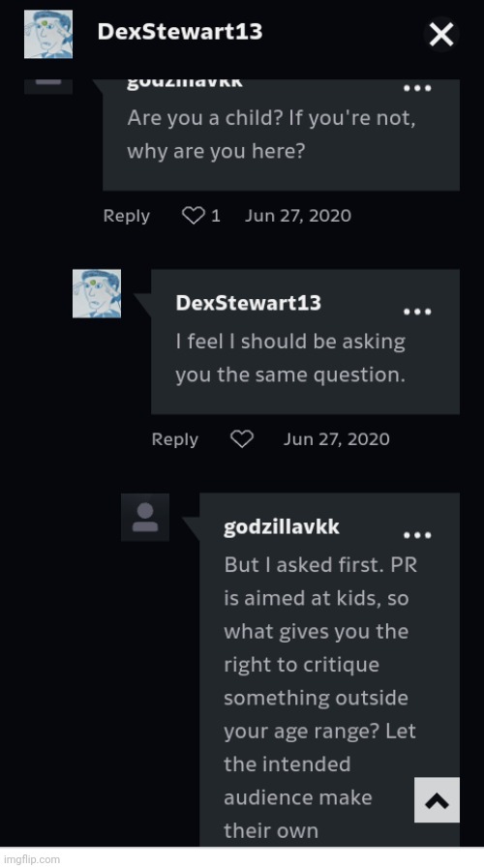Like the comment dated Jun 27 with 1 like

click(x=194, y=216)
